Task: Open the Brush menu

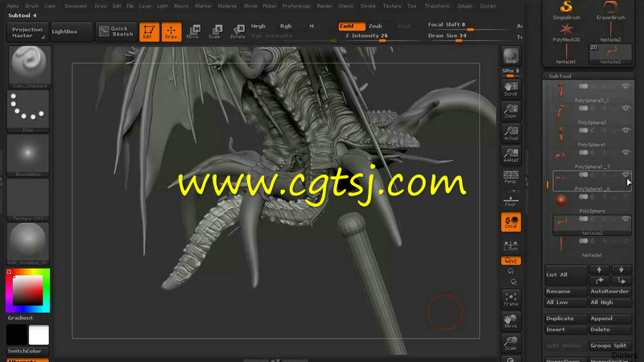Action: [31, 6]
